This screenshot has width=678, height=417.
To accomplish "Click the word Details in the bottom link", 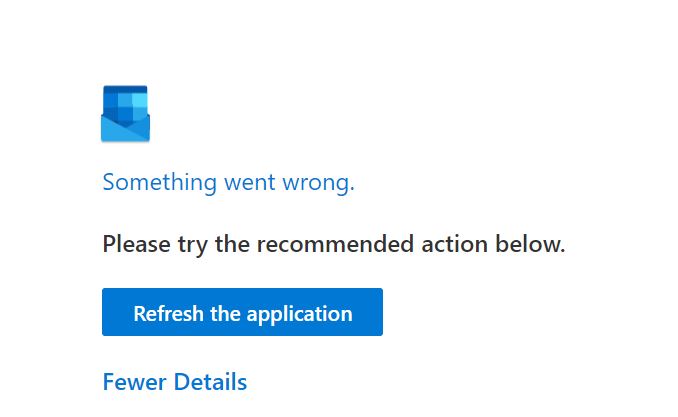I will [x=210, y=382].
